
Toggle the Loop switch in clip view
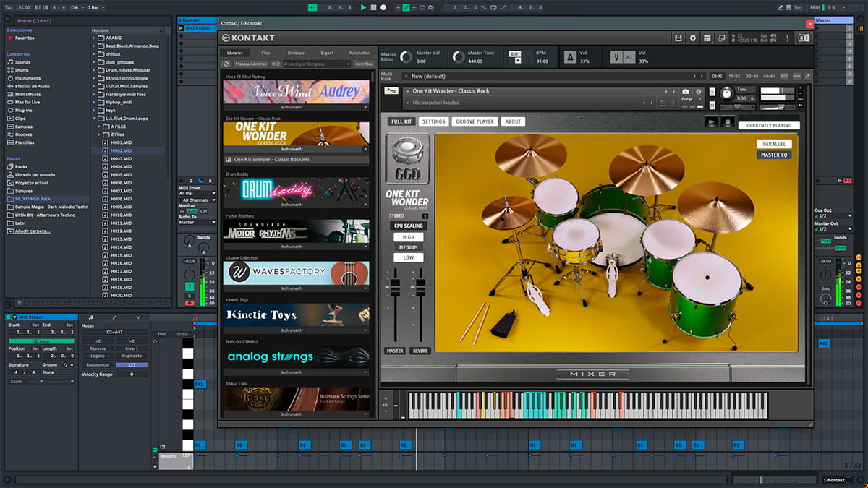[41, 341]
